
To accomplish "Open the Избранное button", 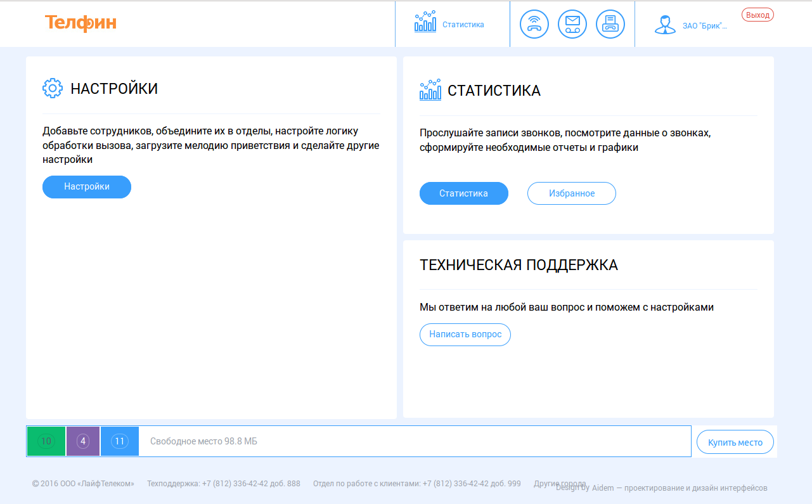I will [572, 193].
